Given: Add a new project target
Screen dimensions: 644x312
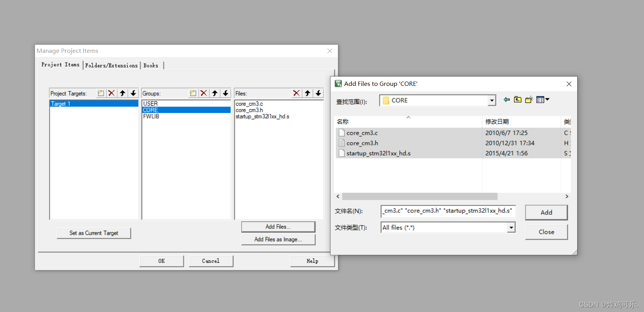Looking at the screenshot, I should [101, 93].
